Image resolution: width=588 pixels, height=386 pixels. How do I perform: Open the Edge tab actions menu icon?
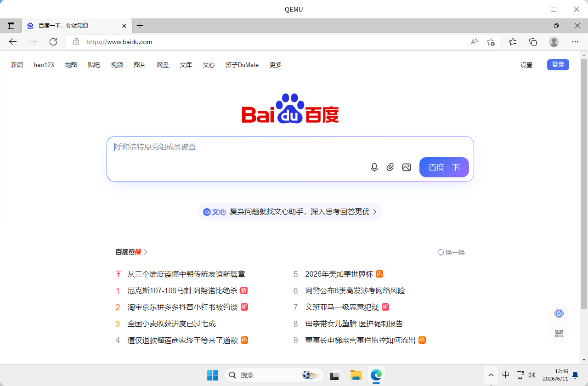pos(11,26)
